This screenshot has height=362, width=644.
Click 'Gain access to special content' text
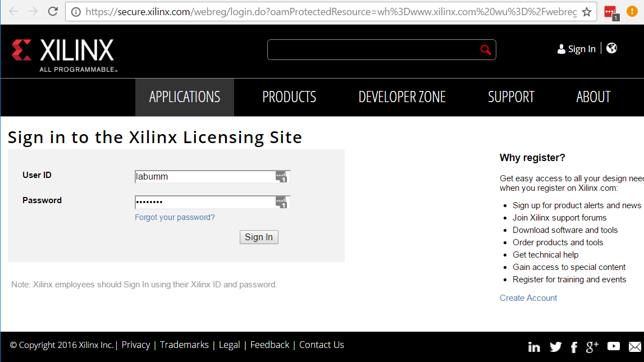click(x=569, y=267)
